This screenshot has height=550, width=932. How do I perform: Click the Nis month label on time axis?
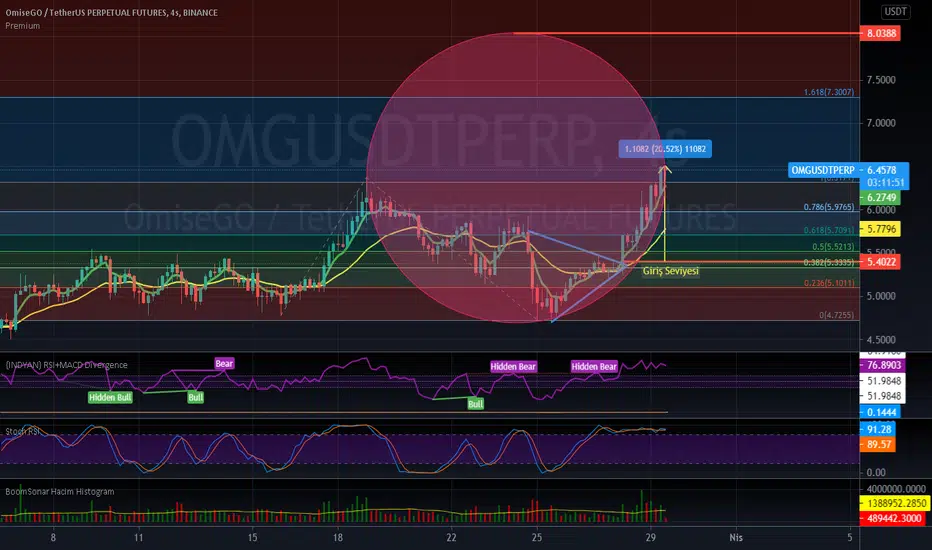tap(736, 538)
